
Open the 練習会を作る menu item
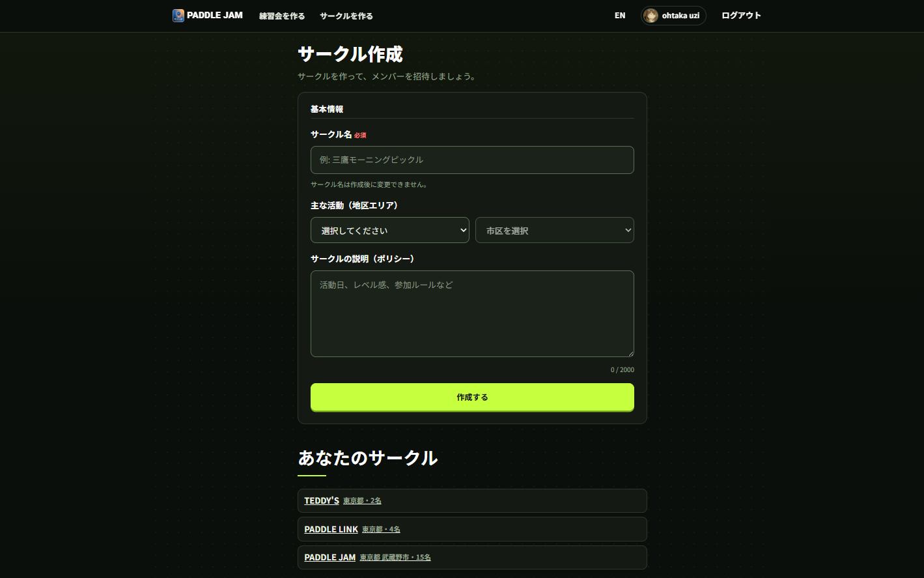(282, 16)
